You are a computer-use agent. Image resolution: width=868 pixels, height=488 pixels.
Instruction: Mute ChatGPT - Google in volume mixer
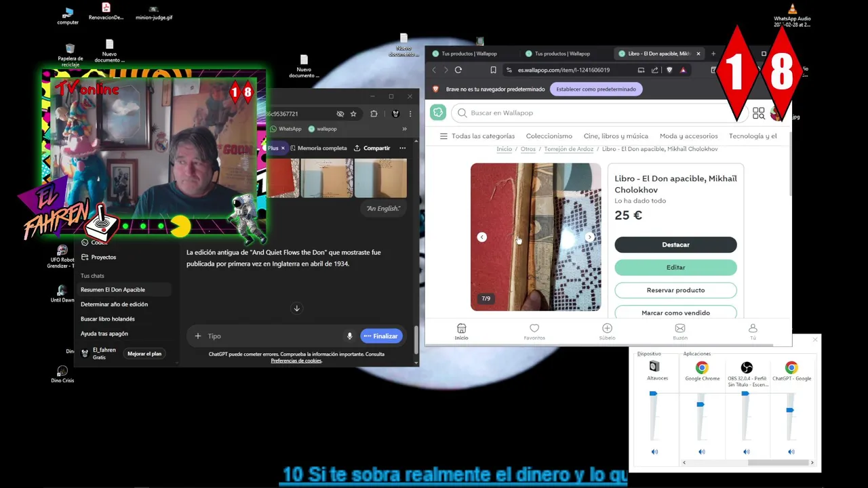791,452
